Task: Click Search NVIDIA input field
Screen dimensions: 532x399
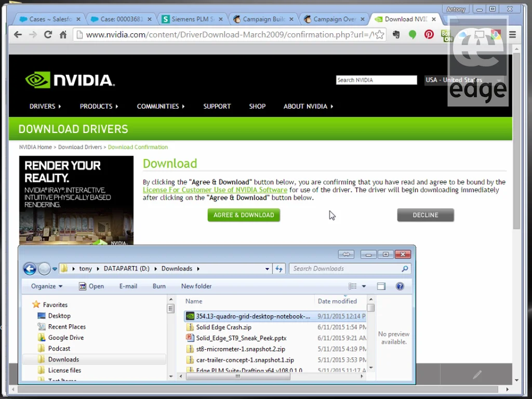Action: [x=376, y=80]
